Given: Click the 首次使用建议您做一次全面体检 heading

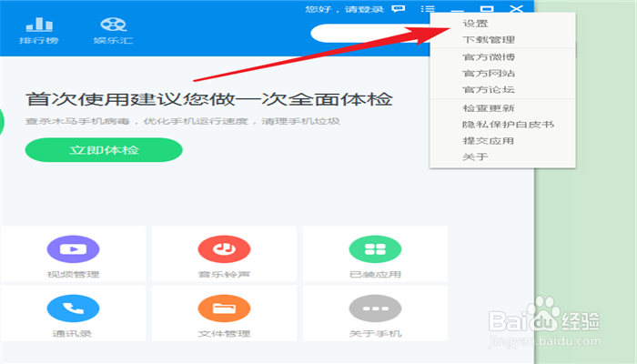Looking at the screenshot, I should [x=209, y=99].
